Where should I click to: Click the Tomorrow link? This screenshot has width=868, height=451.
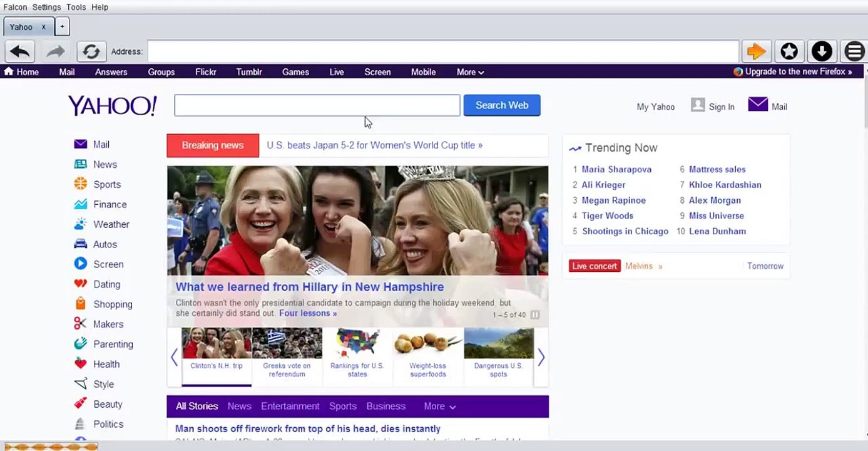click(765, 266)
